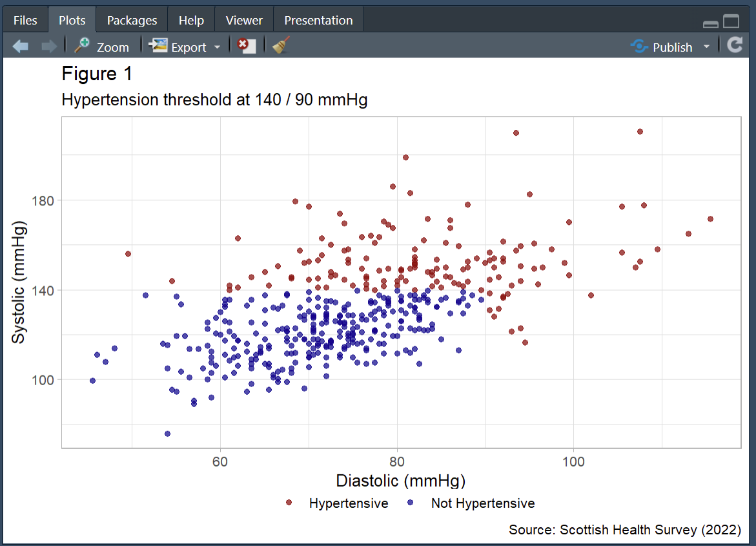The width and height of the screenshot is (756, 546).
Task: Remove the current plot with red X
Action: coord(245,46)
